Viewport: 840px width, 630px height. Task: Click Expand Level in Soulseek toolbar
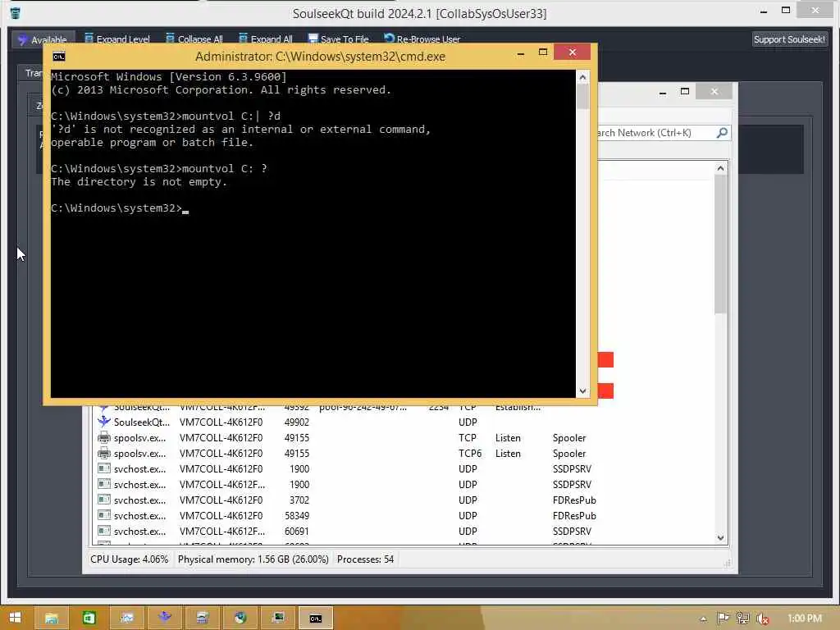[117, 39]
